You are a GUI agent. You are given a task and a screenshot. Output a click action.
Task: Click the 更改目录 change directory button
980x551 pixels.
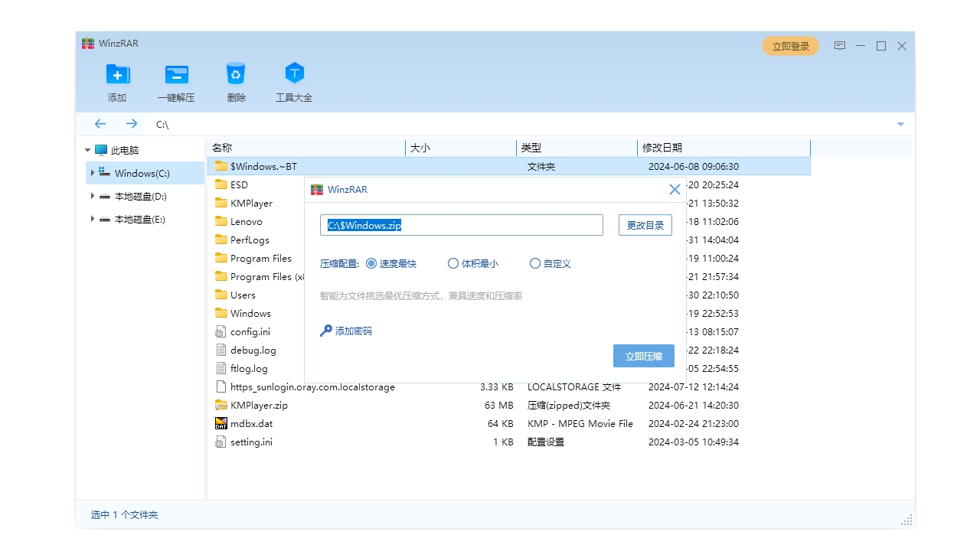click(645, 224)
